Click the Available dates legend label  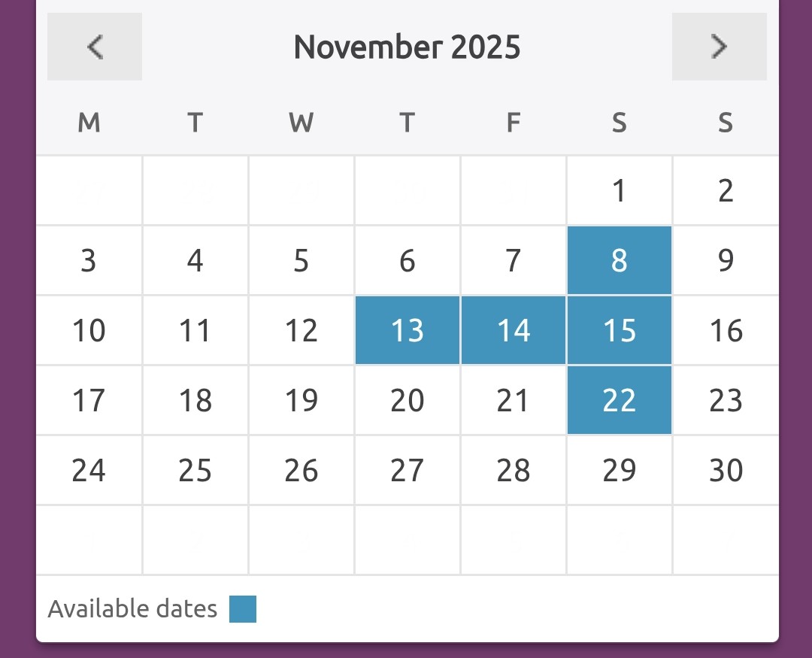click(132, 609)
